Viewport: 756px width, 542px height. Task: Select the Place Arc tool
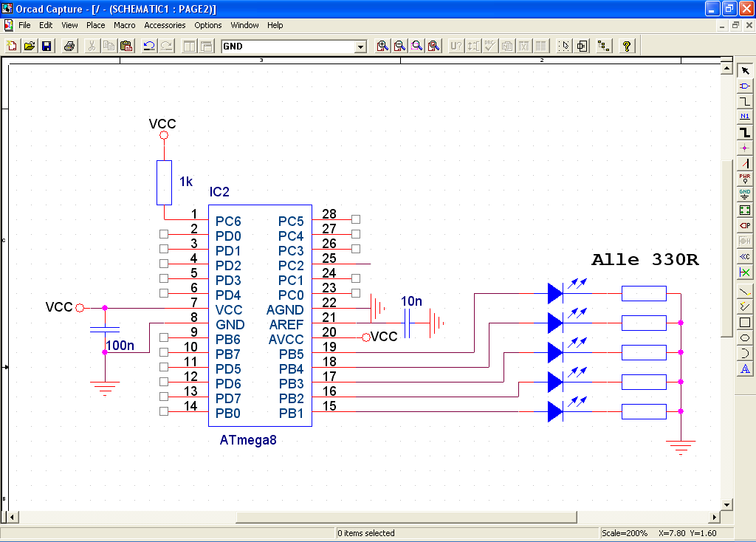click(745, 353)
